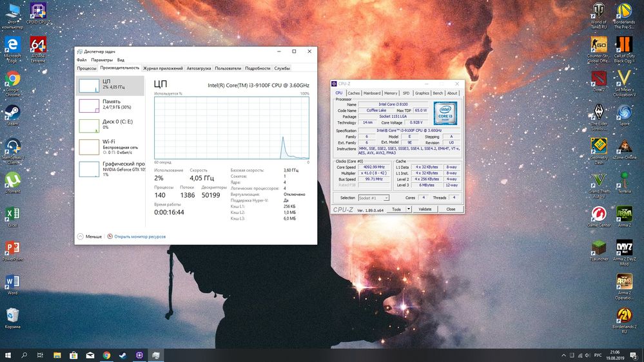Switch to Bench tab in CPU-Z
The height and width of the screenshot is (362, 644).
[438, 93]
